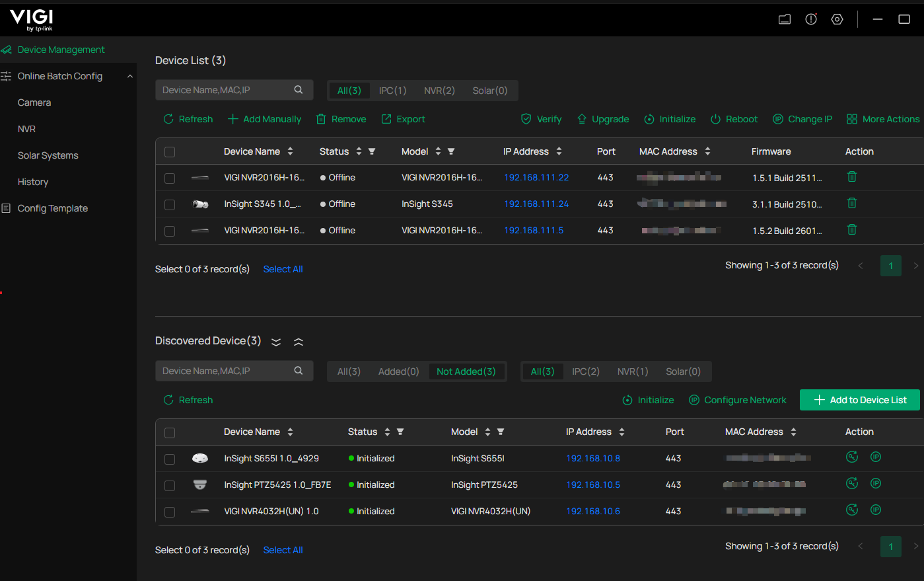Sort Device List by MAC Address

[x=707, y=151]
